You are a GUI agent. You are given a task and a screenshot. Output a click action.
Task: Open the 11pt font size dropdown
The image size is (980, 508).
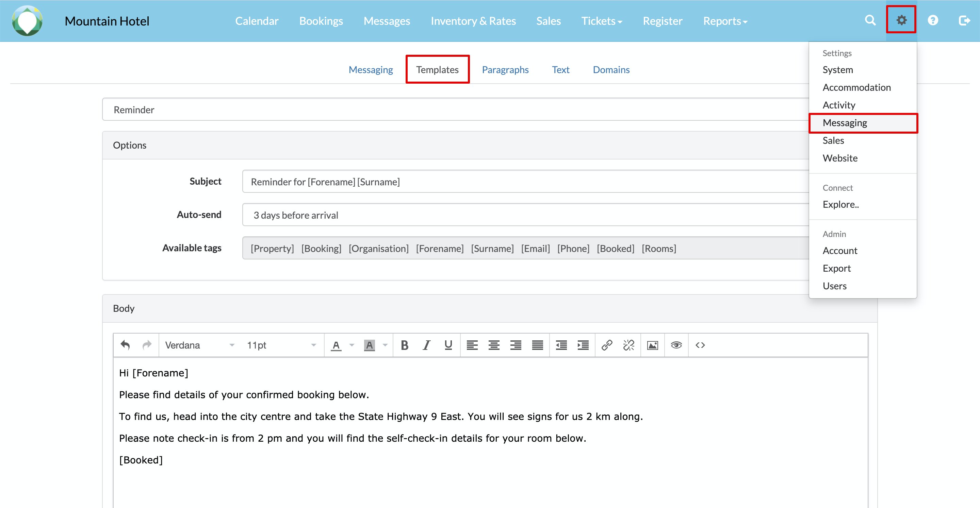click(281, 345)
